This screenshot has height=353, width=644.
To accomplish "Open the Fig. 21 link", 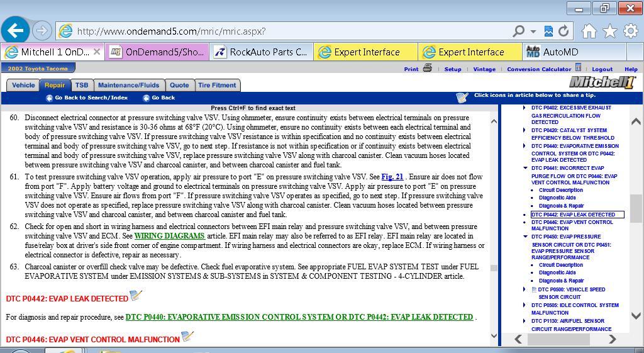I will 392,177.
